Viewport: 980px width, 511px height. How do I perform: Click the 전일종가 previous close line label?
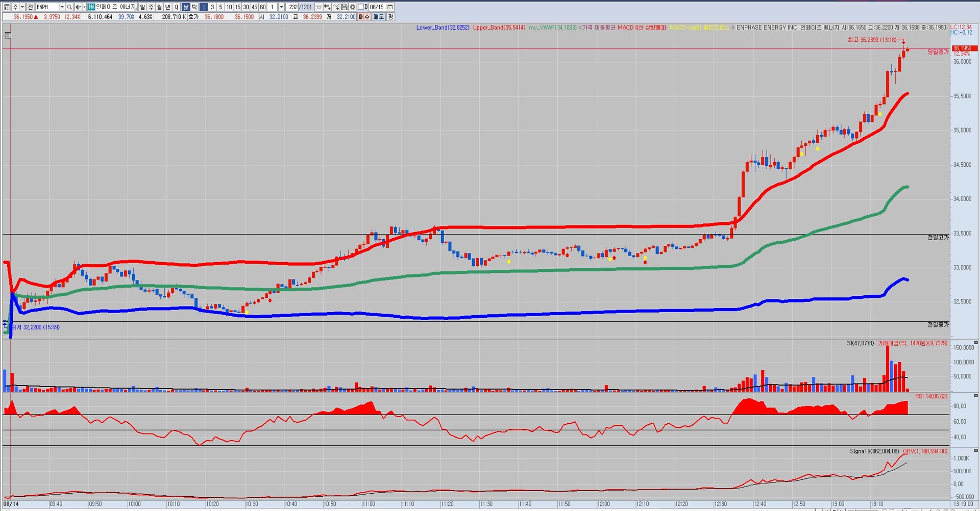tap(938, 325)
